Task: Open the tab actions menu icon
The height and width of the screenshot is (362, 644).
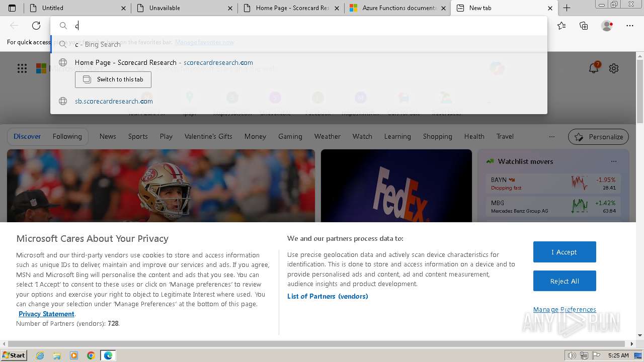Action: click(x=12, y=8)
